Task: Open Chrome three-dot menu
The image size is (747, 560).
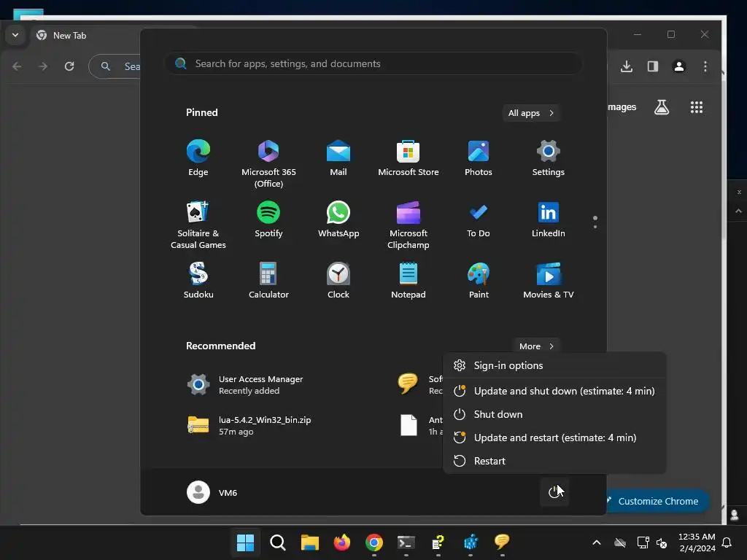Action: click(x=705, y=66)
